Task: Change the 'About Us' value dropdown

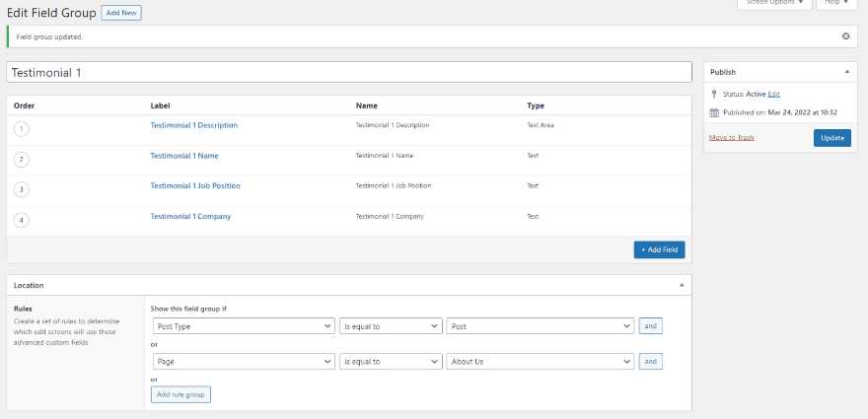Action: coord(540,362)
